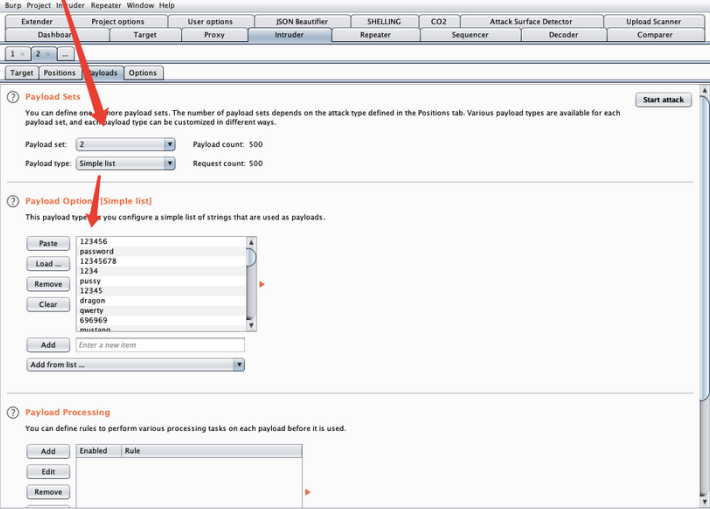710x509 pixels.
Task: Click Clear button for payload list
Action: pyautogui.click(x=48, y=305)
